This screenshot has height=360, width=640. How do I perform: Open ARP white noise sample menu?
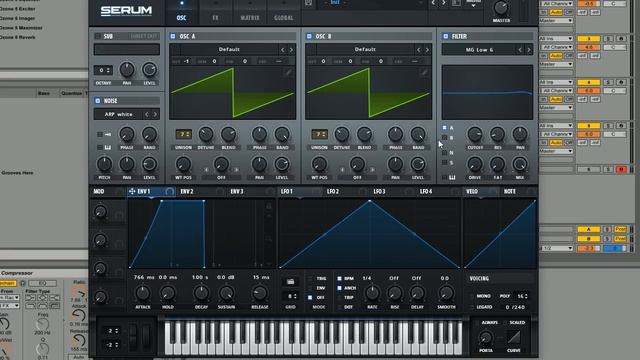(118, 115)
